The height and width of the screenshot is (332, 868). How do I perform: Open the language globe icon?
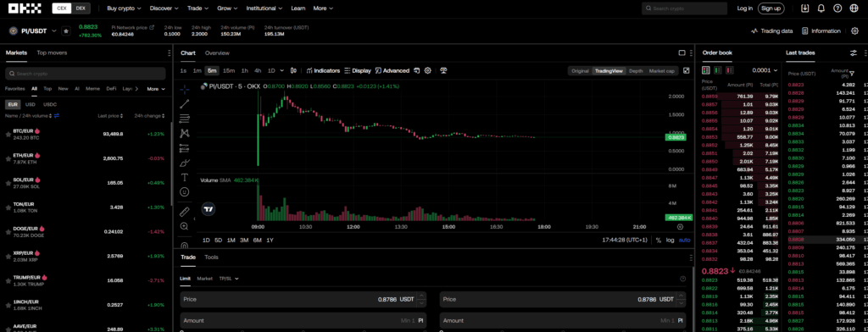[x=854, y=8]
